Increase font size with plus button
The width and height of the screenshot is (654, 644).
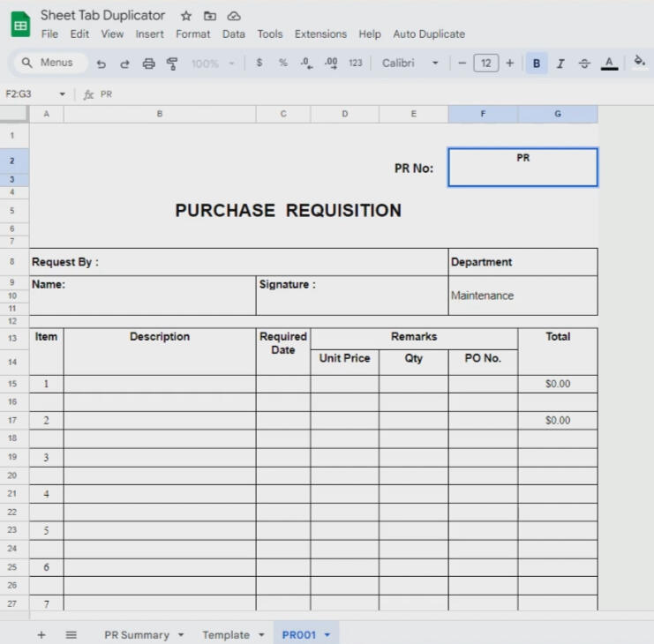[x=509, y=64]
